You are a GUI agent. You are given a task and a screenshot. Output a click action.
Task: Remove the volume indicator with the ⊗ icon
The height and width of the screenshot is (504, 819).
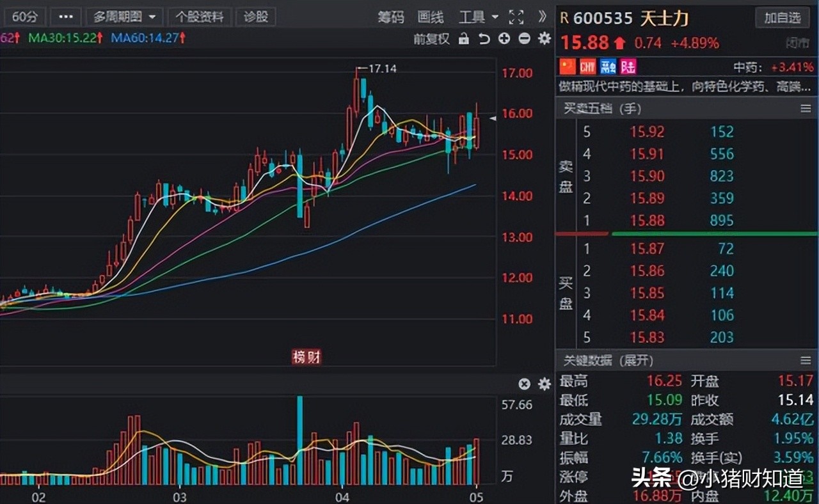(x=524, y=384)
